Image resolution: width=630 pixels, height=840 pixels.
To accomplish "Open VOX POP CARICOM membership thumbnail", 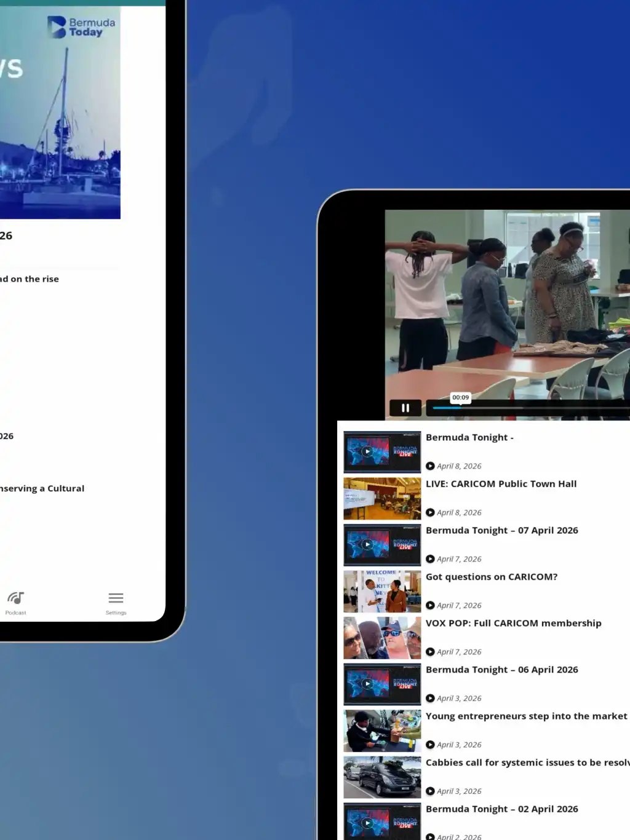I will [x=382, y=638].
